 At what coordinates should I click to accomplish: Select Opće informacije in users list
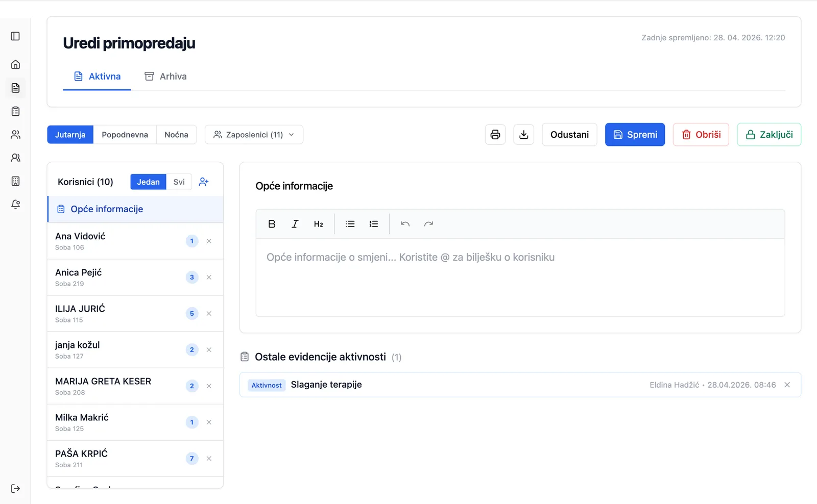(x=135, y=209)
